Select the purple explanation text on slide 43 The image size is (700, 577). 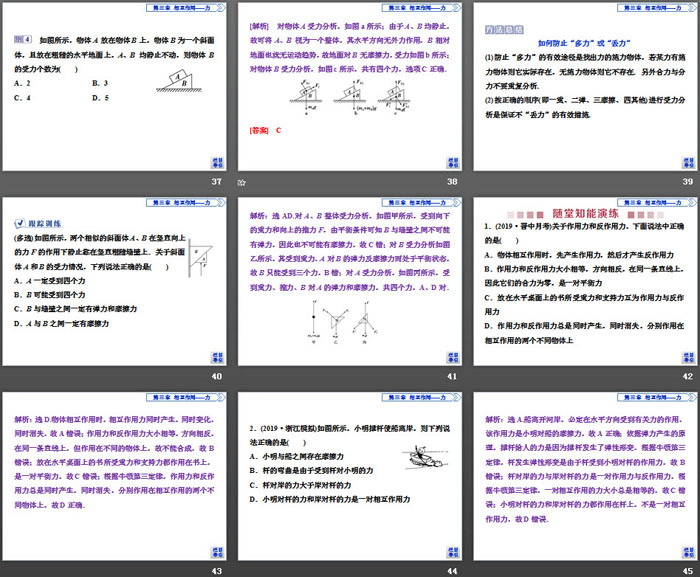(x=114, y=462)
